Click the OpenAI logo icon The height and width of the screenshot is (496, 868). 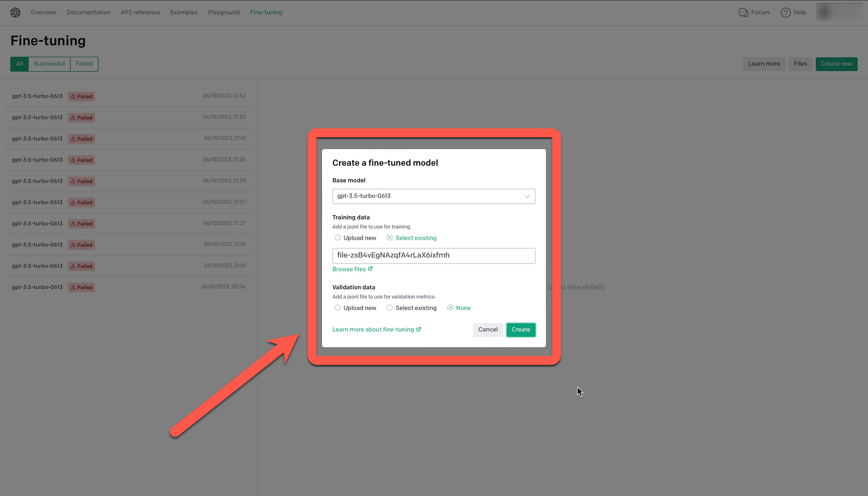point(16,13)
